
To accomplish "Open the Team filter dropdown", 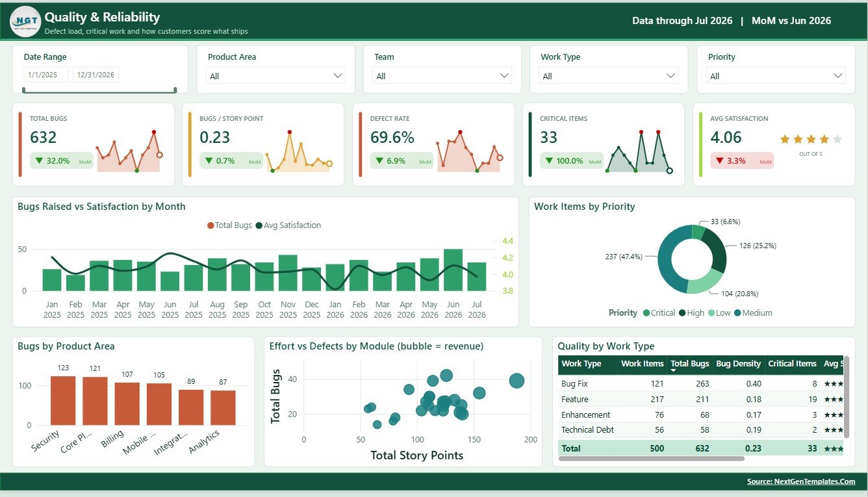I will tap(442, 76).
